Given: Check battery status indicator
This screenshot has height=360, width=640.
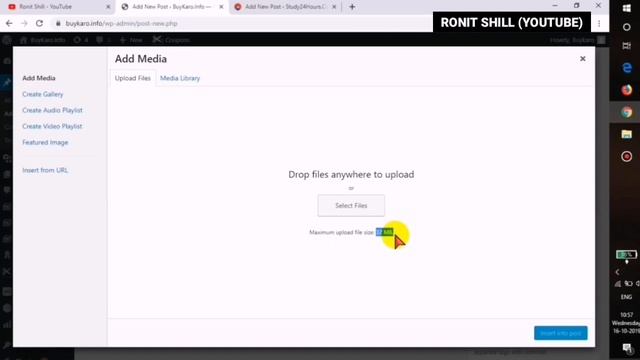Looking at the screenshot, I should coord(626,255).
